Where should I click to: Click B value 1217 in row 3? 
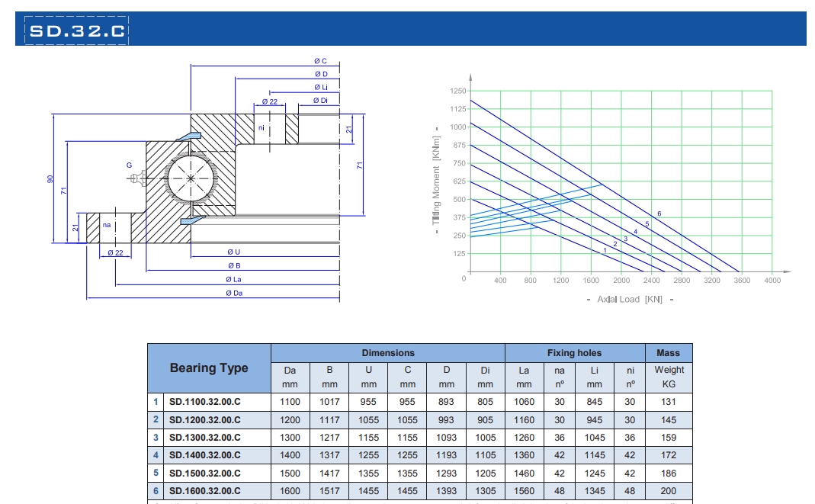pos(329,438)
